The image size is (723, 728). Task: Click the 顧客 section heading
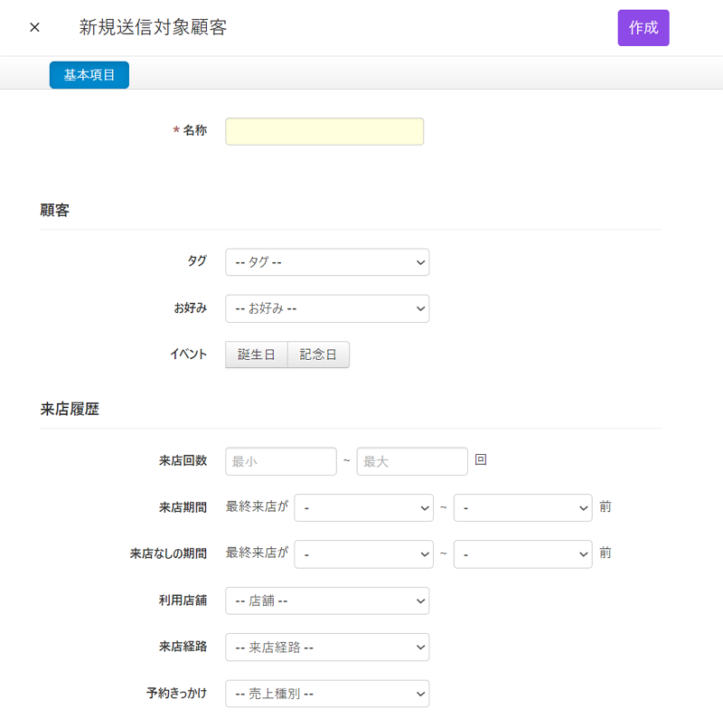55,211
